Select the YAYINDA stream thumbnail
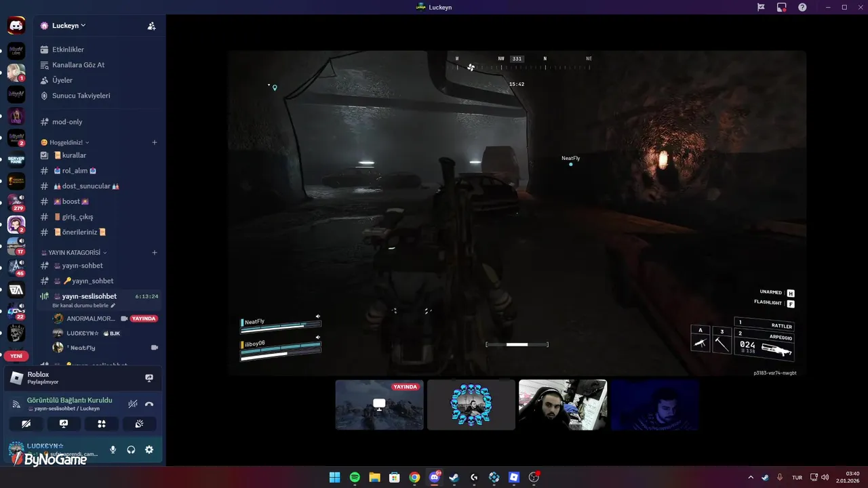Image resolution: width=868 pixels, height=488 pixels. [x=380, y=405]
